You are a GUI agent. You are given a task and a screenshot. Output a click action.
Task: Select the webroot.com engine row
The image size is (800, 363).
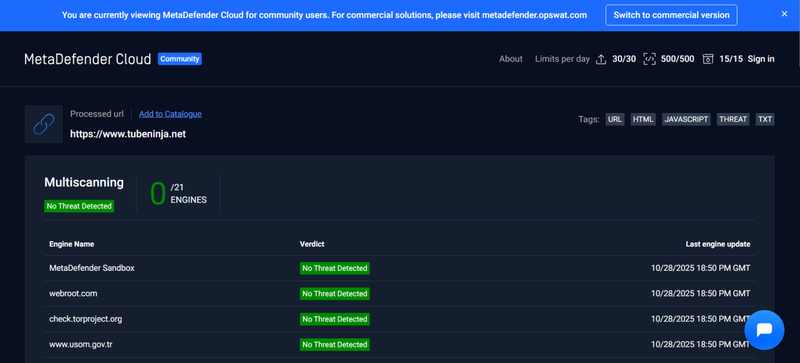click(x=399, y=294)
